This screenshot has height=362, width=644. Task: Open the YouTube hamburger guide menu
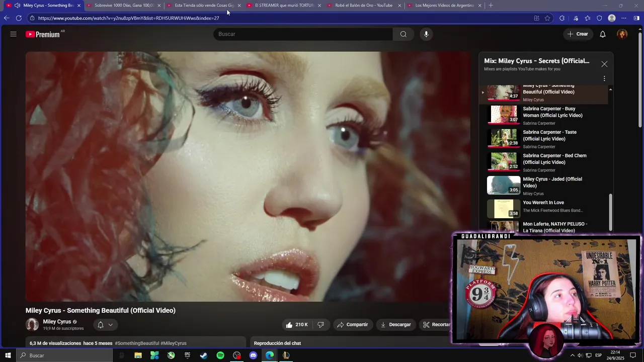click(13, 34)
